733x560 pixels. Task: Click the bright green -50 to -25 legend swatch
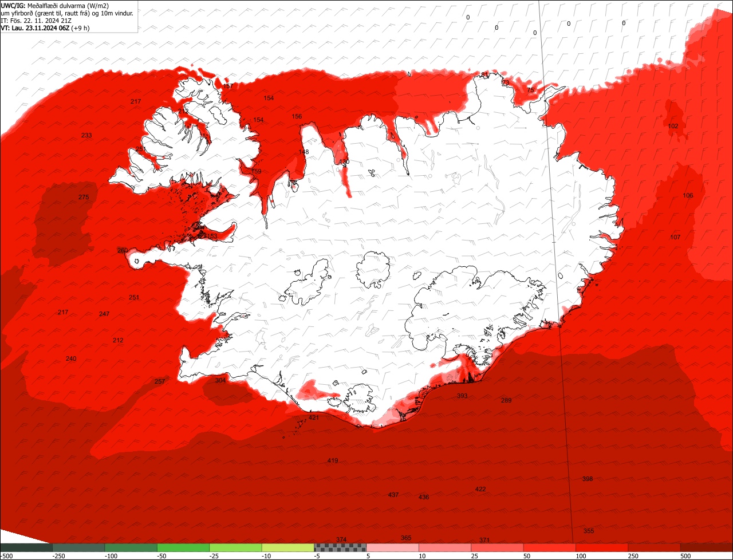tap(183, 547)
